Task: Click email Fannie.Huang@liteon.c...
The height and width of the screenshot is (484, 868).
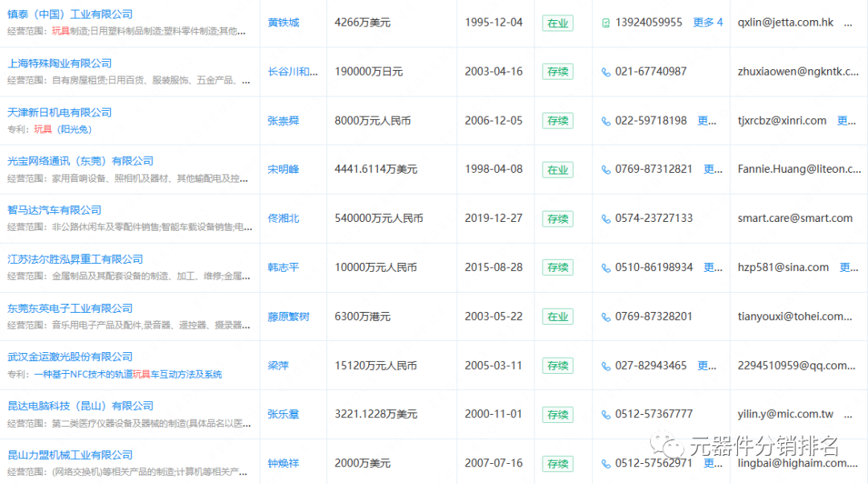Action: click(800, 170)
